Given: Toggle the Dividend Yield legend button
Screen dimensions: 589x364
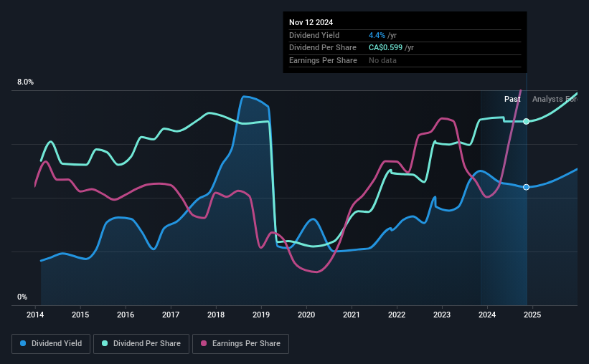Looking at the screenshot, I should click(x=51, y=344).
